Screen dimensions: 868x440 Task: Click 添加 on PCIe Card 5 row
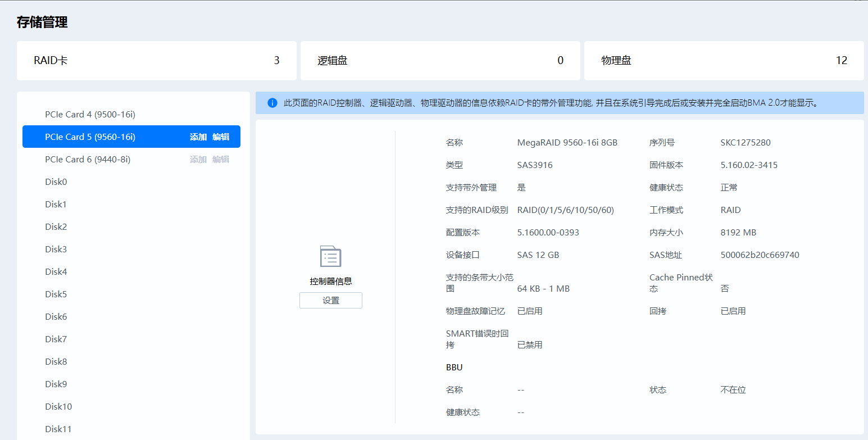point(198,137)
